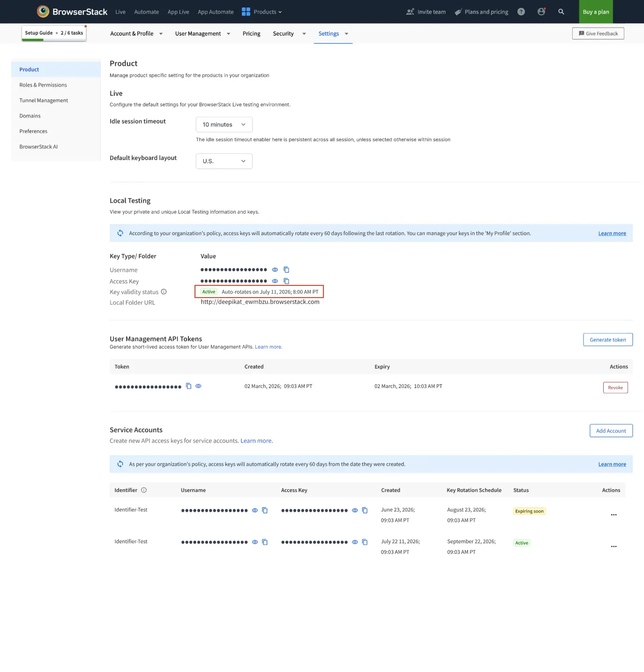Open actions menu for Expiring soon account
This screenshot has height=672, width=644.
[x=614, y=515]
